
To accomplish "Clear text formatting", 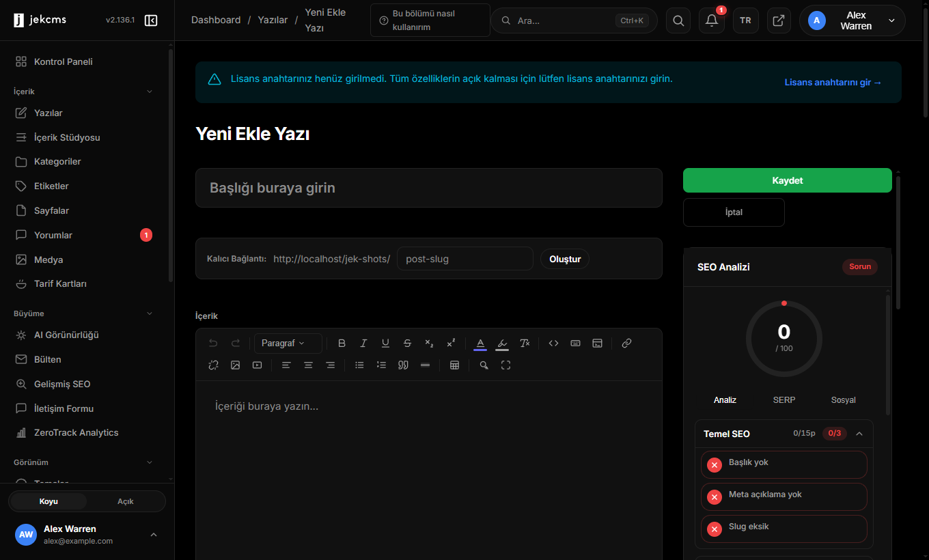I will [x=525, y=344].
